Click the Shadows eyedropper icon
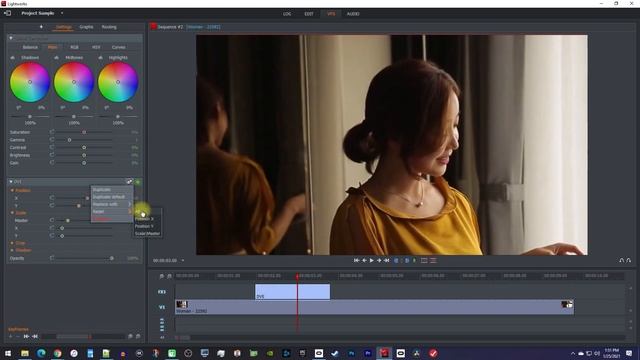Viewport: 640px width, 360px height. click(13, 58)
